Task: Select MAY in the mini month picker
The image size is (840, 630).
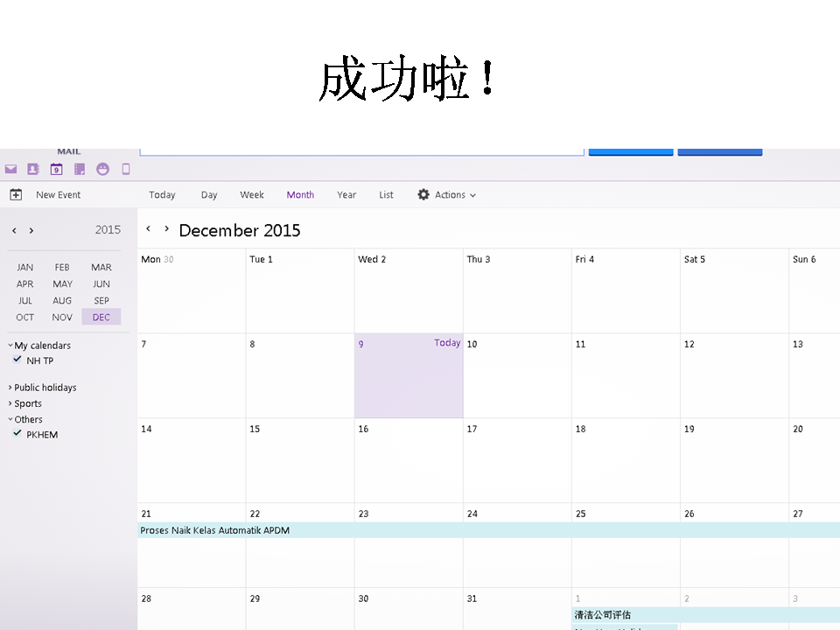Action: pos(62,283)
